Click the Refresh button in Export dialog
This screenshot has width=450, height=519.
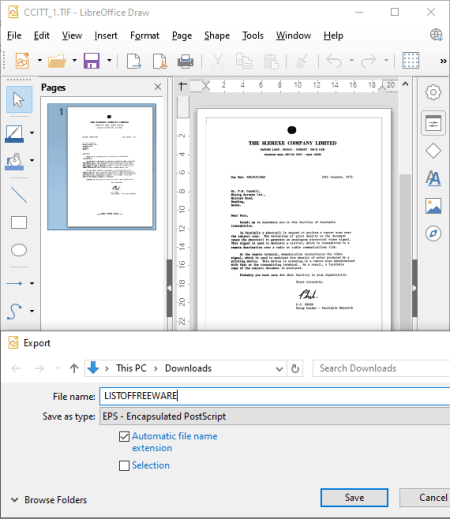click(295, 369)
